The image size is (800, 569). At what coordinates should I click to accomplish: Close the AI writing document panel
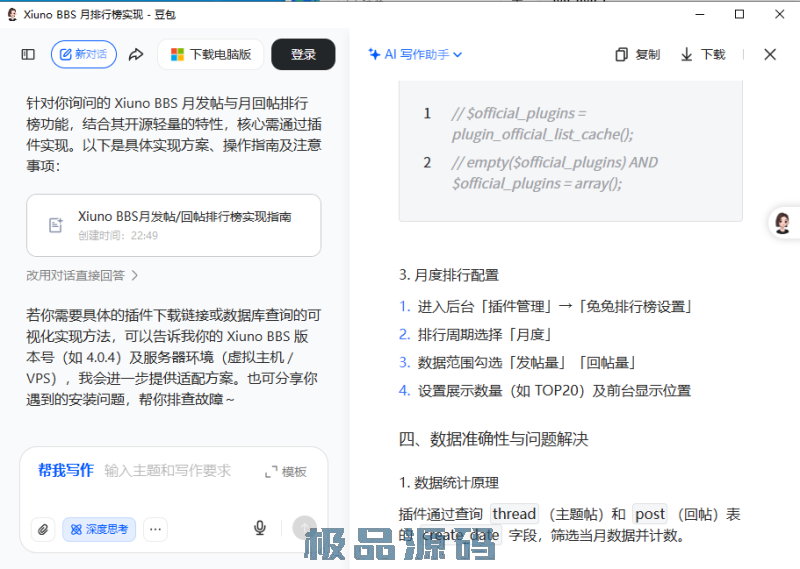[x=770, y=55]
